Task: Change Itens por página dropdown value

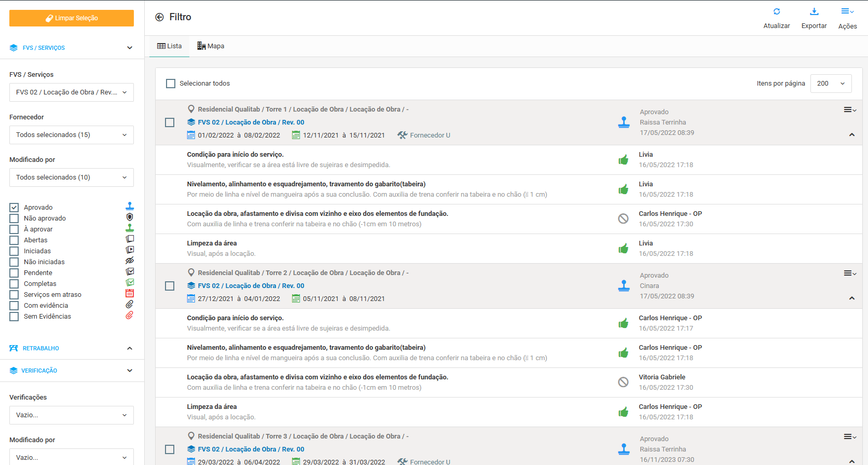Action: tap(831, 84)
